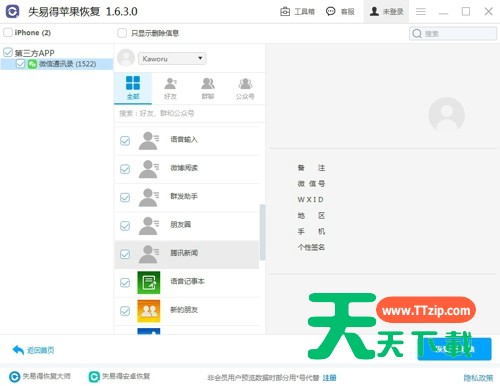Open the Kaworu account dropdown
This screenshot has height=386, width=500.
(x=172, y=59)
